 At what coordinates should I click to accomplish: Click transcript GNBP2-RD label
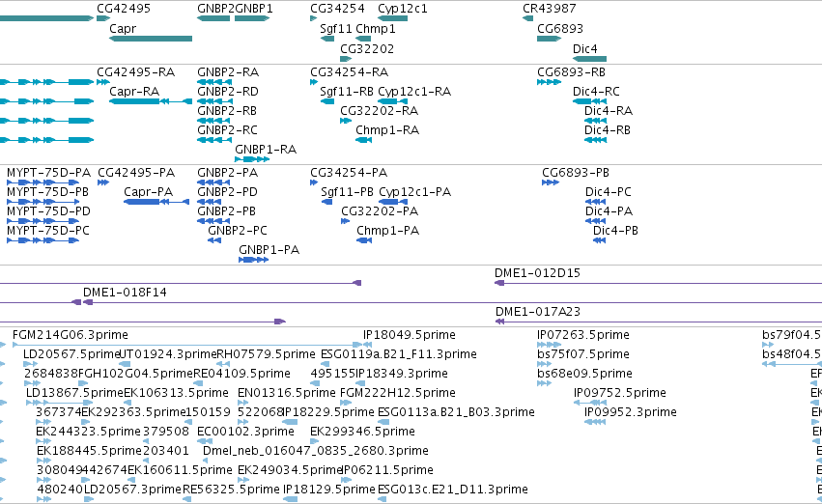pos(228,92)
